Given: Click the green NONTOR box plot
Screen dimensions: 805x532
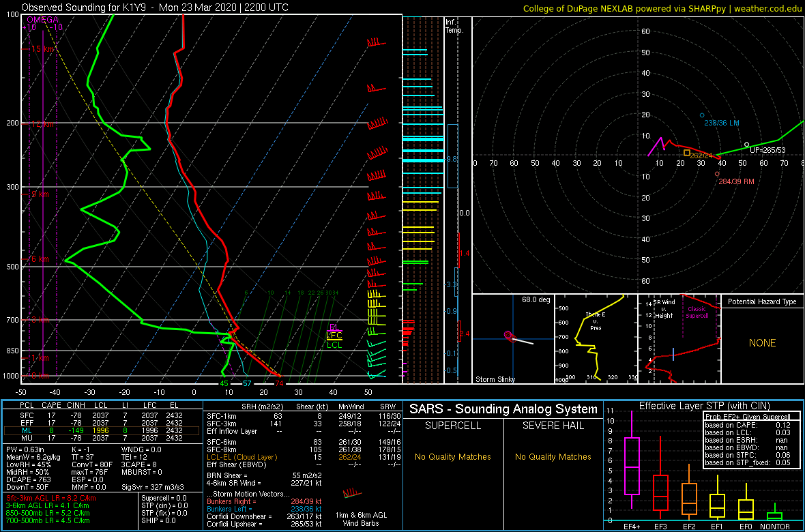Looking at the screenshot, I should (x=775, y=511).
